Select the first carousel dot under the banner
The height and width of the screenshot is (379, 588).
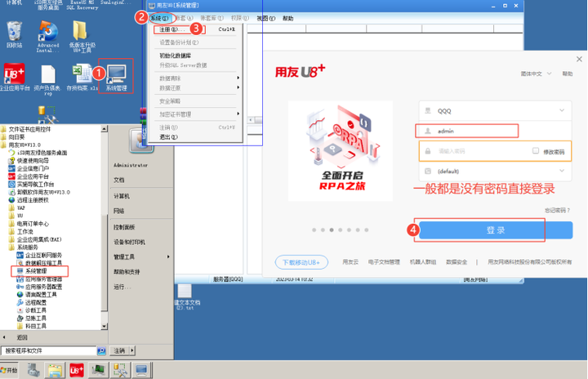(314, 230)
